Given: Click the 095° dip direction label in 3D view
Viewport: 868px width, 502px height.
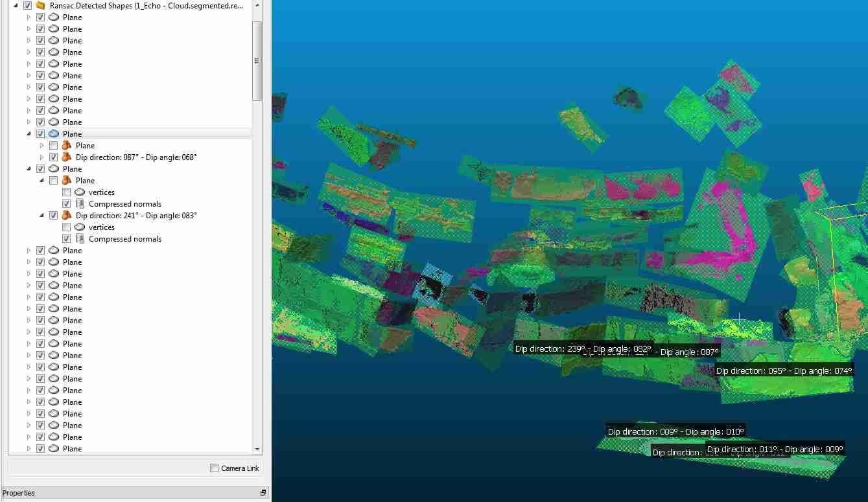Looking at the screenshot, I should pyautogui.click(x=784, y=371).
